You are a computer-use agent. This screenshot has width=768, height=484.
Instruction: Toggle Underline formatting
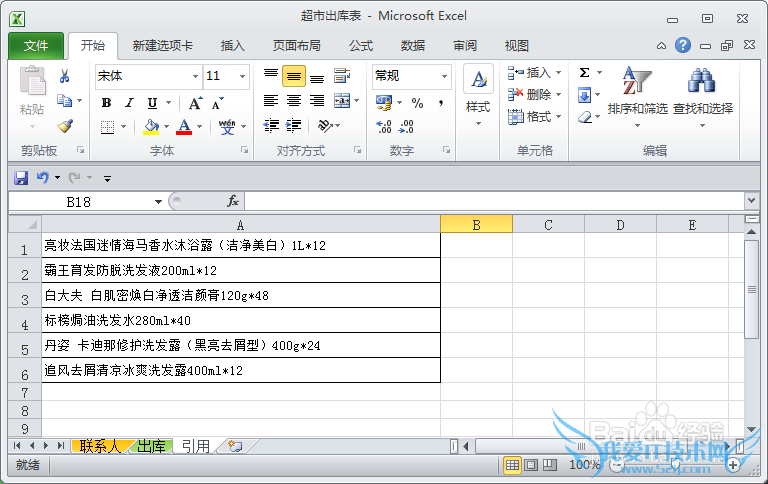(152, 103)
